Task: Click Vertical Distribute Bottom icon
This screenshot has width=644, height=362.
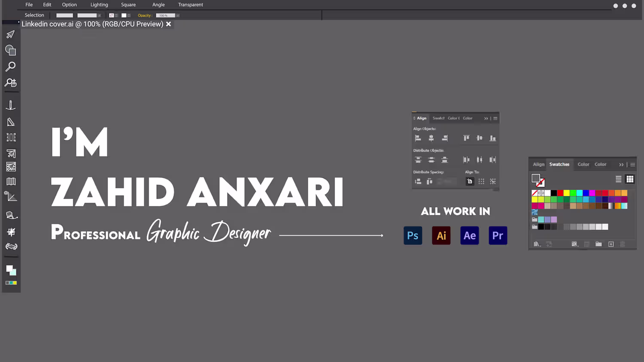Action: pyautogui.click(x=445, y=160)
